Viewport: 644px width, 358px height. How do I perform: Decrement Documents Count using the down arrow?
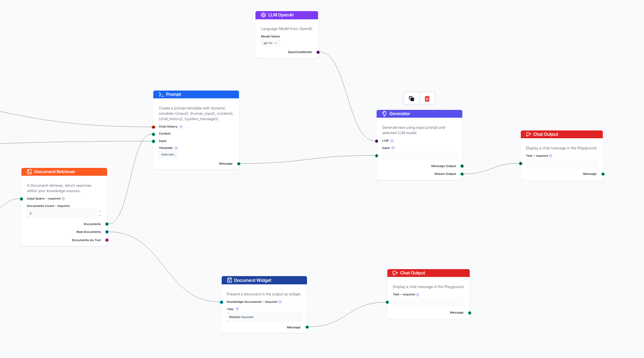(99, 215)
